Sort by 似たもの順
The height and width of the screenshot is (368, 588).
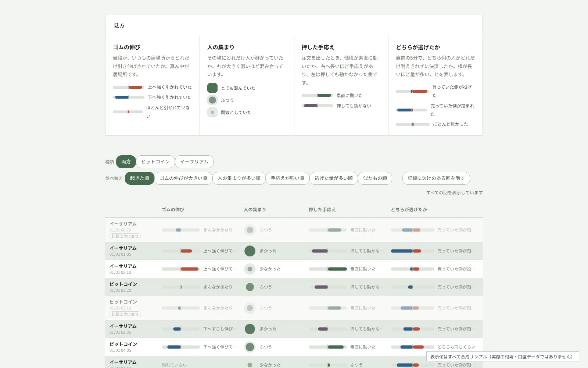[375, 178]
